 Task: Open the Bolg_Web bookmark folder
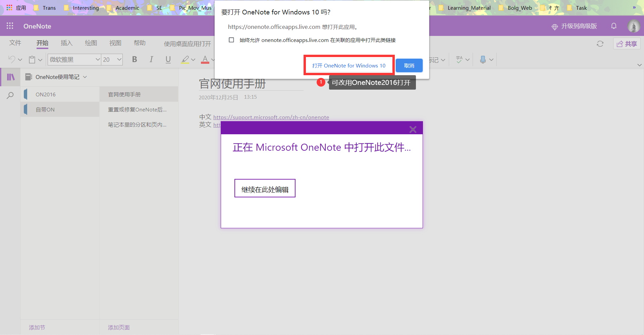click(516, 8)
